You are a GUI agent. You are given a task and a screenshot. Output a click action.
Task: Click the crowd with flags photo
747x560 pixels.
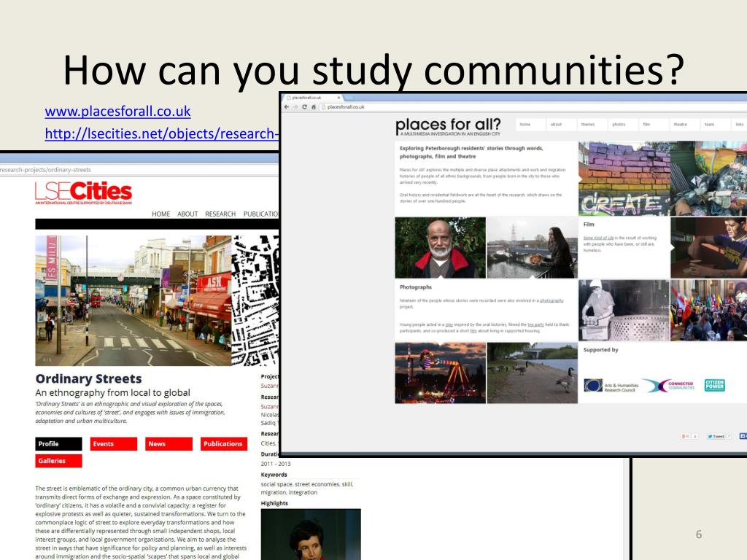point(709,311)
